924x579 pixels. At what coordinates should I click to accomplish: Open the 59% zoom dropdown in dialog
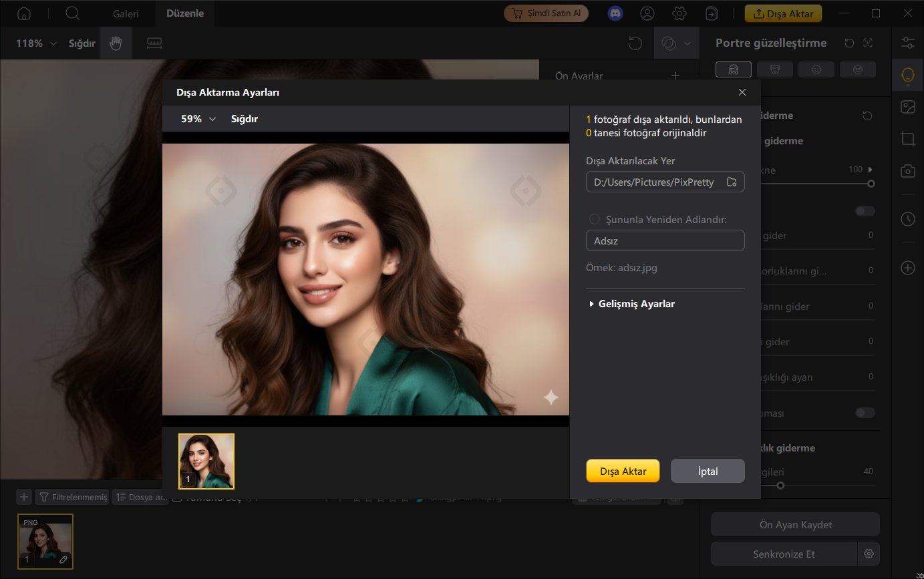(198, 119)
